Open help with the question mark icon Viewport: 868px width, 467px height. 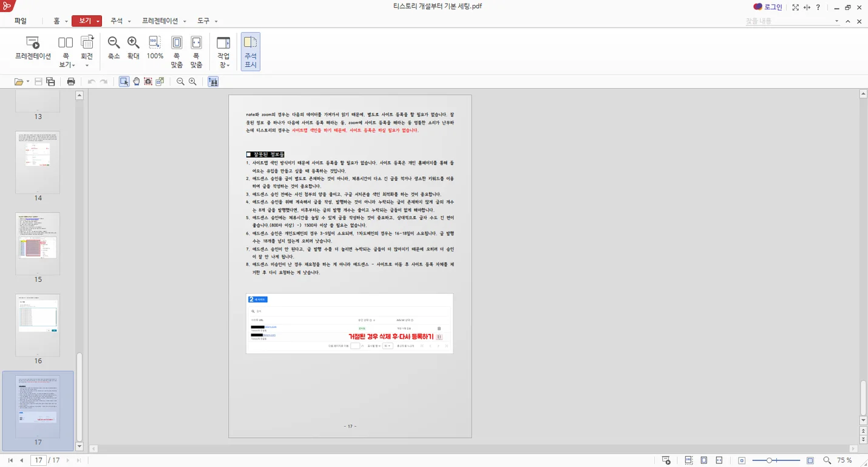tap(818, 7)
